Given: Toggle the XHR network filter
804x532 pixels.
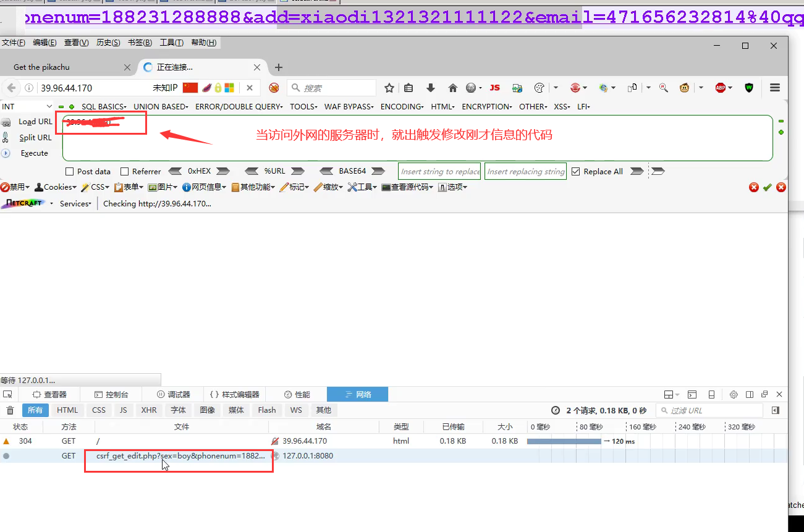Looking at the screenshot, I should coord(149,410).
